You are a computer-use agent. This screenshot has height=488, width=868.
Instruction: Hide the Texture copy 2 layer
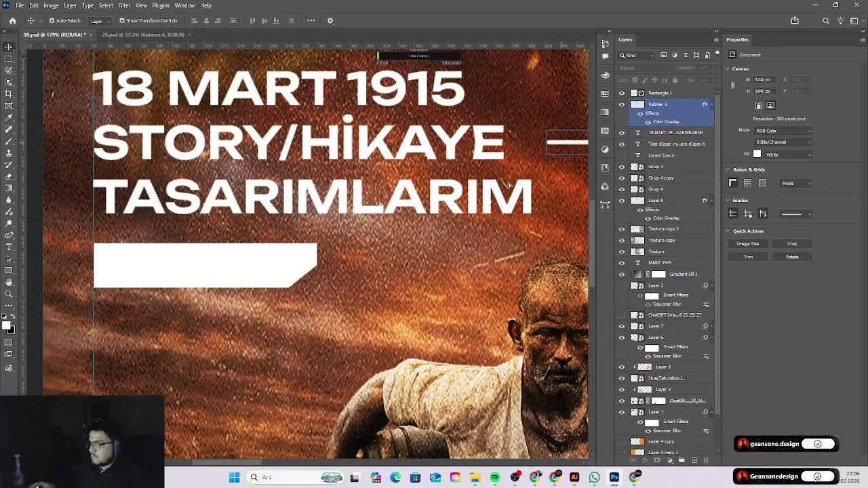click(x=622, y=229)
